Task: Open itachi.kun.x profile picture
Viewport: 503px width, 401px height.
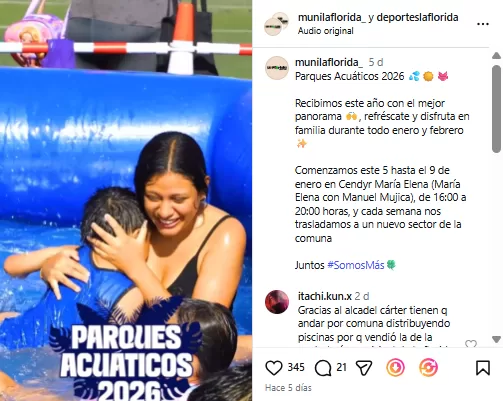Action: tap(277, 302)
